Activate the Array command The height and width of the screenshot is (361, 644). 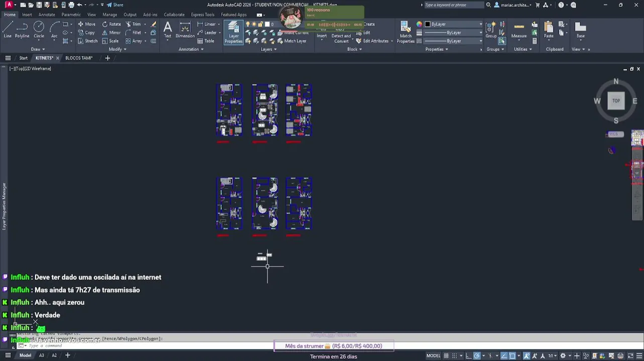pos(134,41)
